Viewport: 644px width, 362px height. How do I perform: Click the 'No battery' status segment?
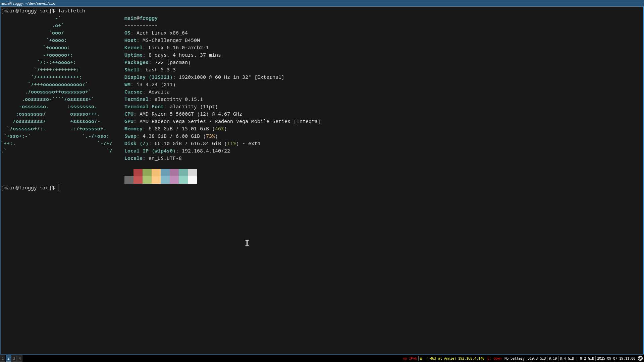tap(514, 358)
